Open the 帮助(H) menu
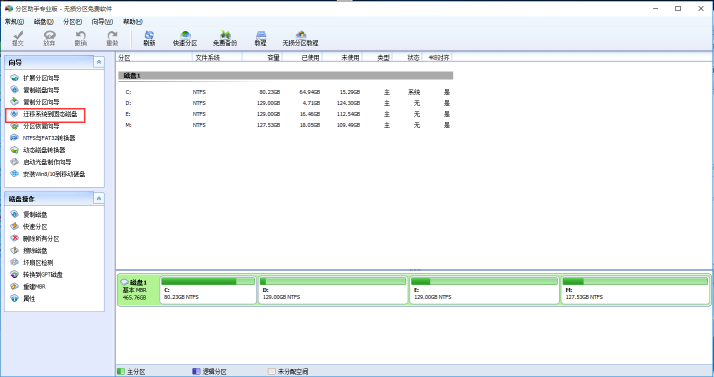 point(133,21)
